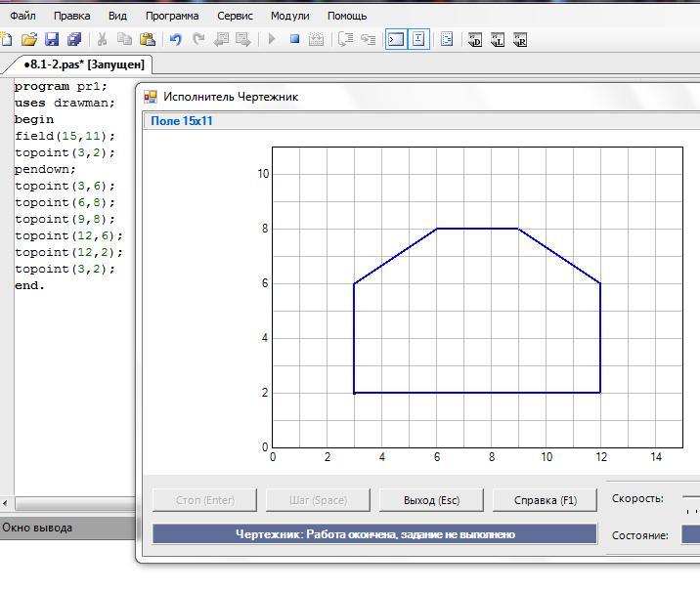This screenshot has width=700, height=592.
Task: Open a file with the folder icon
Action: click(x=29, y=40)
